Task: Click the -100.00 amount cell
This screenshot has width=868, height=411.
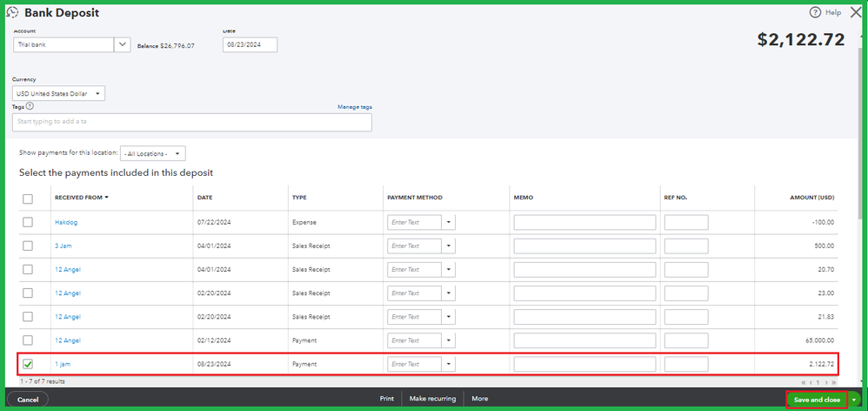Action: point(823,222)
